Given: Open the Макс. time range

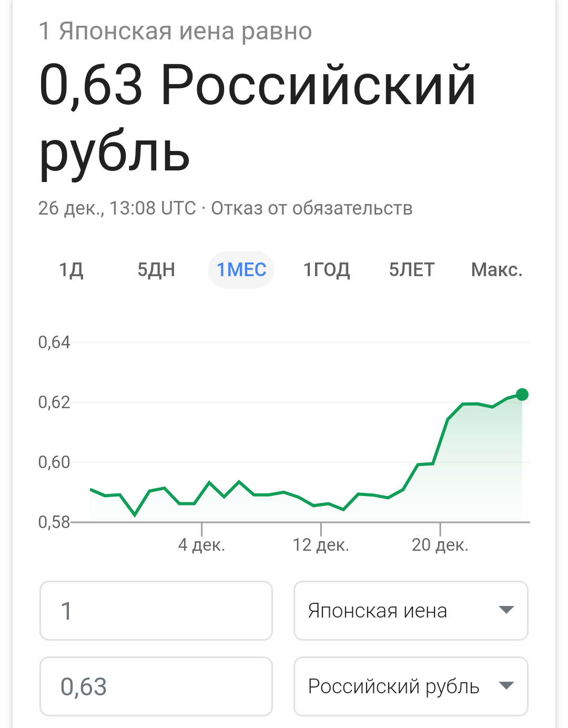Looking at the screenshot, I should click(x=497, y=270).
